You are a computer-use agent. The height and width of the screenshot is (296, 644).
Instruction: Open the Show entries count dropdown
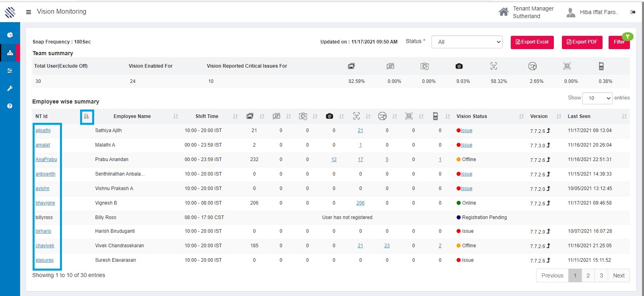(597, 98)
